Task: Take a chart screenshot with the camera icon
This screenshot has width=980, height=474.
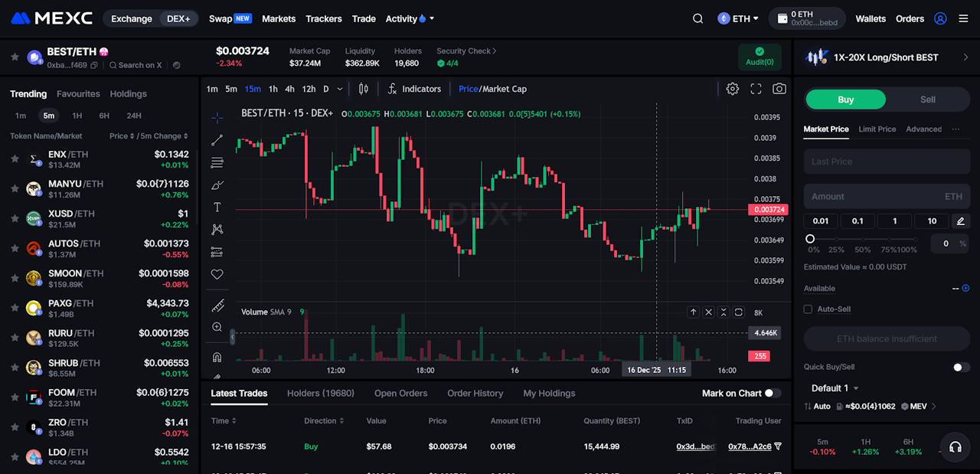Action: pos(779,89)
